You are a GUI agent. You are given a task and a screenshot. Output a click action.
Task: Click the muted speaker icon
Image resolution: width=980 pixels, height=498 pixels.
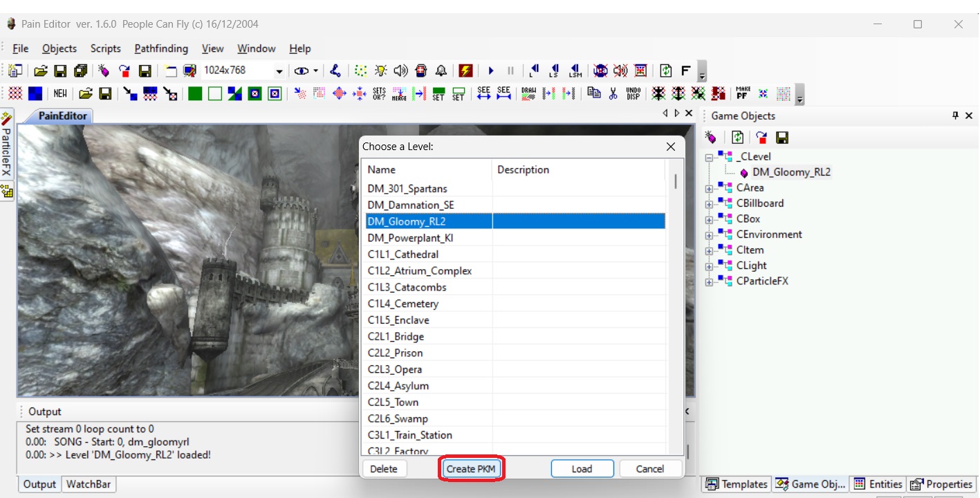620,71
